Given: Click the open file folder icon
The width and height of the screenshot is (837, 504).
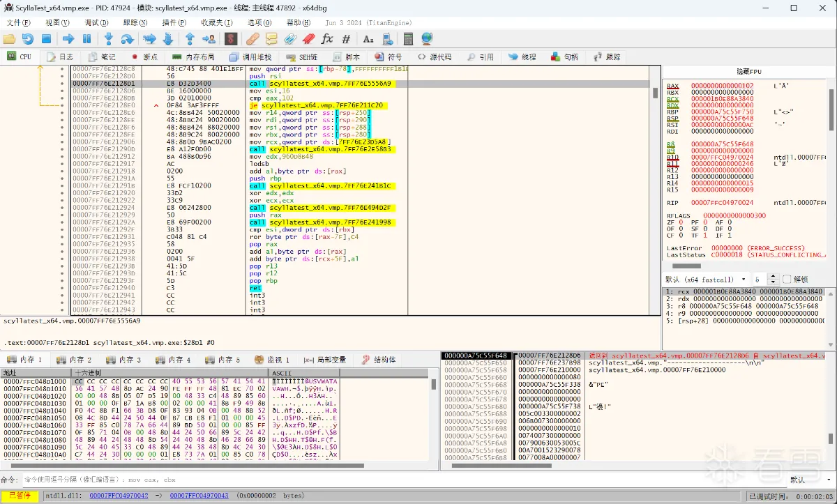Looking at the screenshot, I should (9, 39).
